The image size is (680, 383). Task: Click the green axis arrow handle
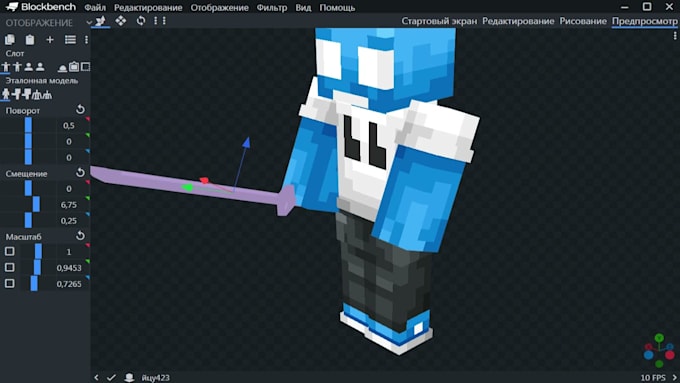pos(187,187)
